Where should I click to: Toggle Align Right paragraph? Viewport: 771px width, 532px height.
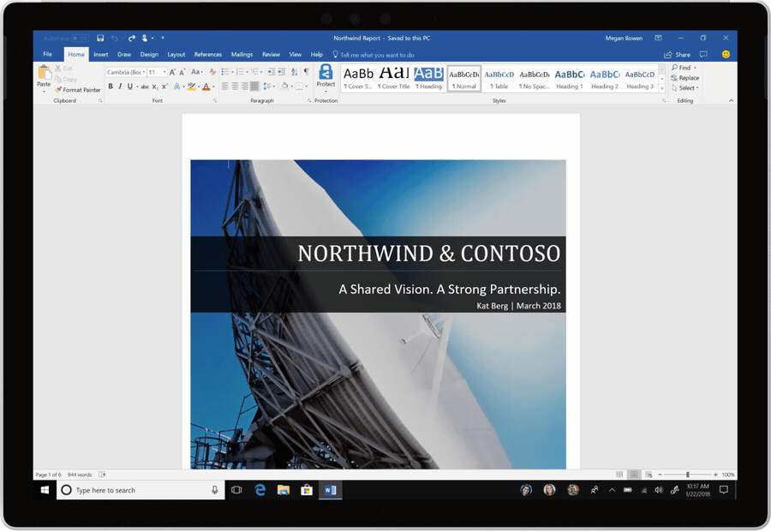(x=244, y=87)
